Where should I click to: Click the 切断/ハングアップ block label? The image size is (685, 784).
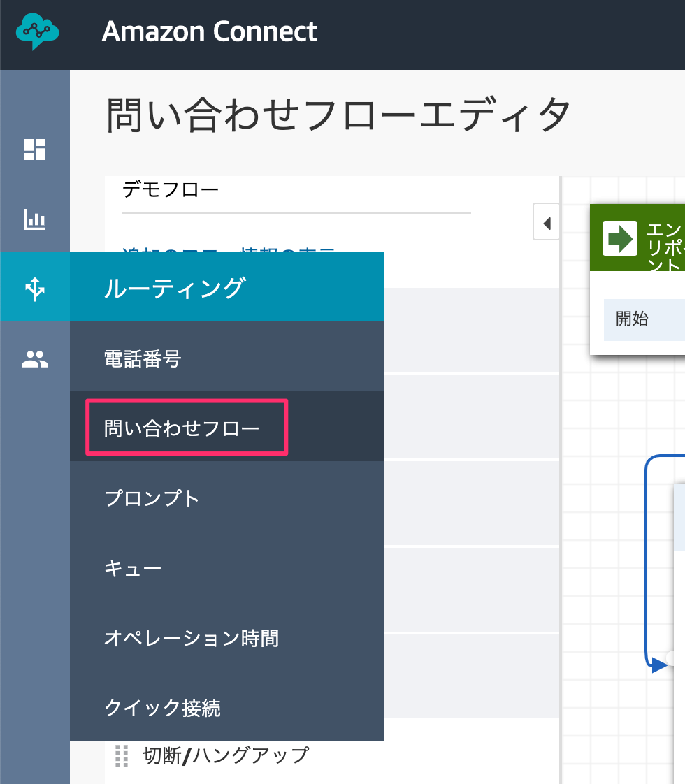226,755
